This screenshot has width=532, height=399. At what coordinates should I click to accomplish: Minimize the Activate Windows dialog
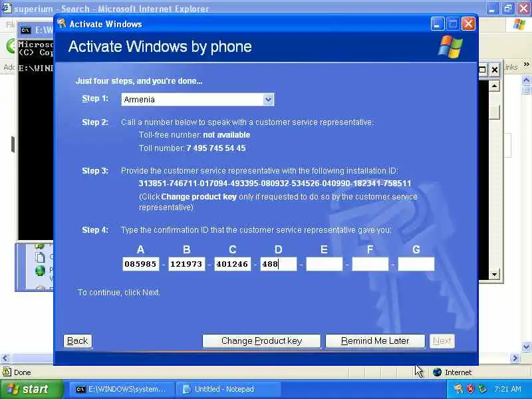438,24
